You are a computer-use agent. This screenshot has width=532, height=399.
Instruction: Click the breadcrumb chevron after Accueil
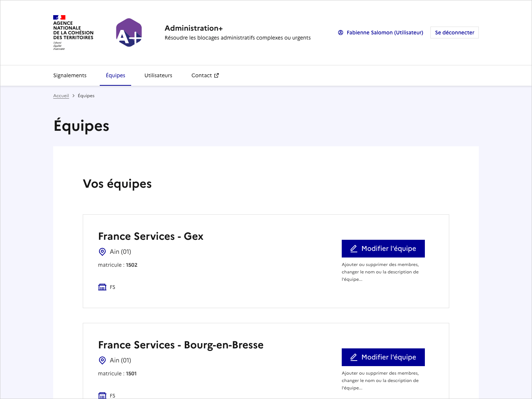click(x=74, y=95)
